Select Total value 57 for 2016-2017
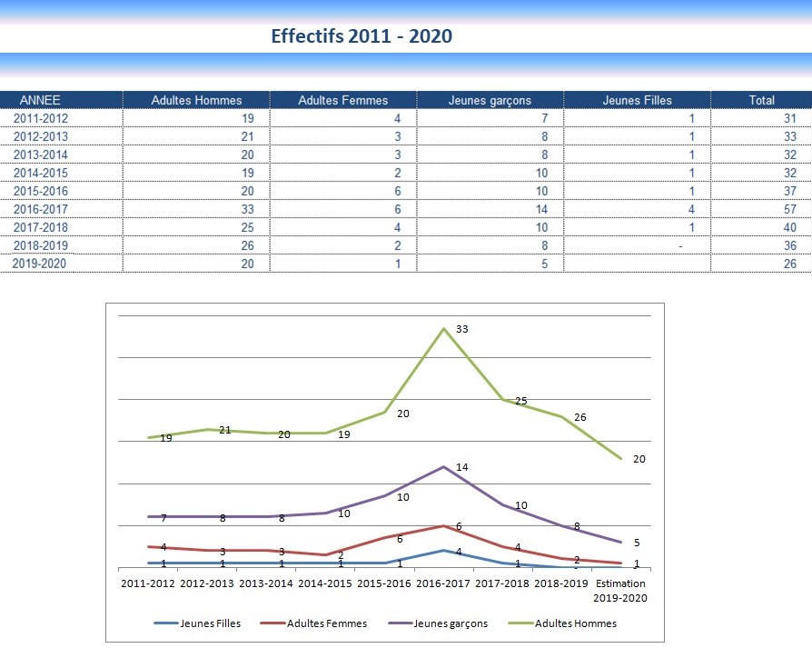 pyautogui.click(x=789, y=209)
